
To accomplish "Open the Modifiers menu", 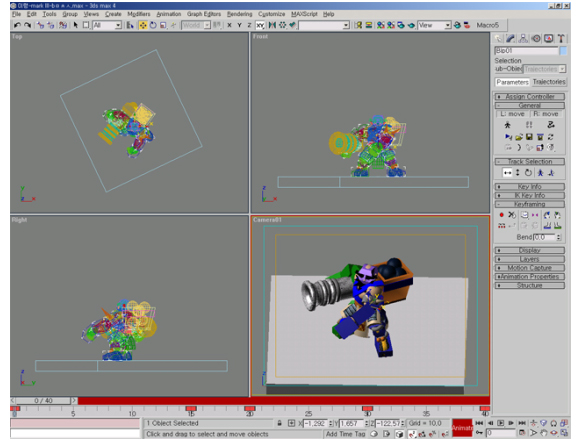I will pyautogui.click(x=139, y=14).
